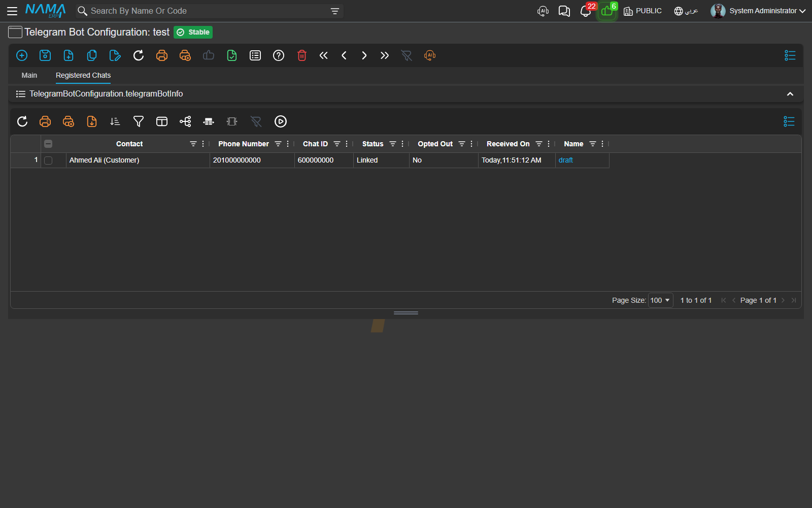Open the Status column options menu
The image size is (812, 508).
(x=402, y=144)
